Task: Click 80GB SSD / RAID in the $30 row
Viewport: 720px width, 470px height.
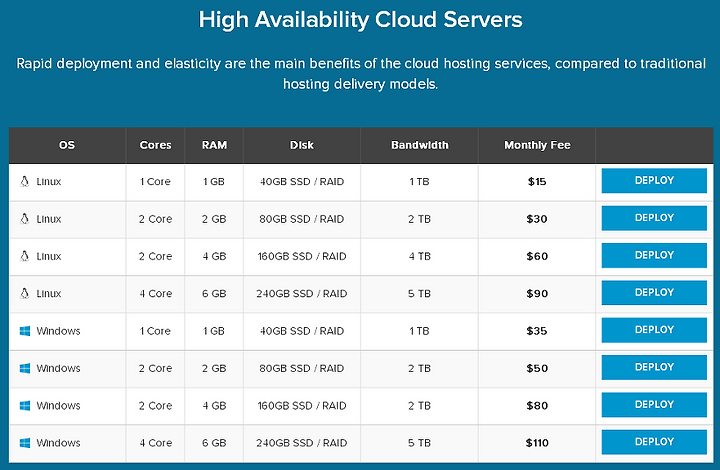Action: pyautogui.click(x=302, y=219)
